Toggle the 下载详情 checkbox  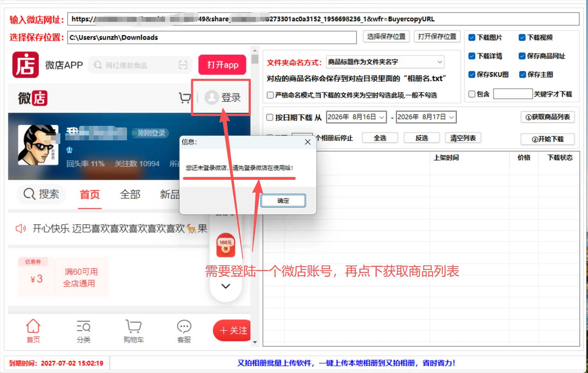click(472, 56)
